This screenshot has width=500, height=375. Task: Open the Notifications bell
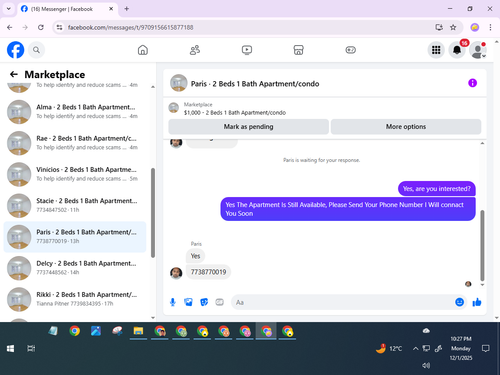(457, 50)
